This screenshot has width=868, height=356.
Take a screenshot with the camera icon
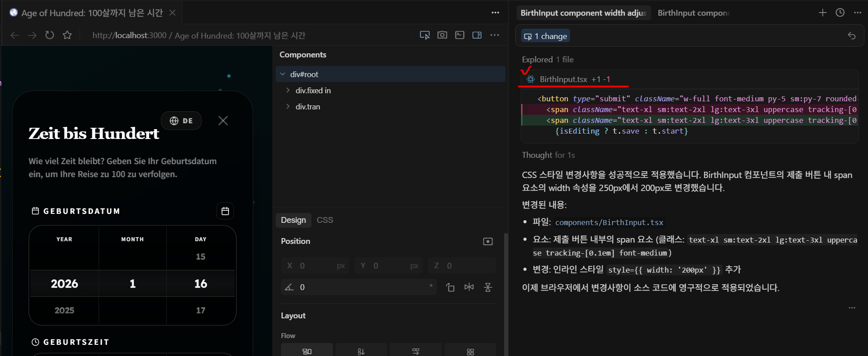click(442, 35)
